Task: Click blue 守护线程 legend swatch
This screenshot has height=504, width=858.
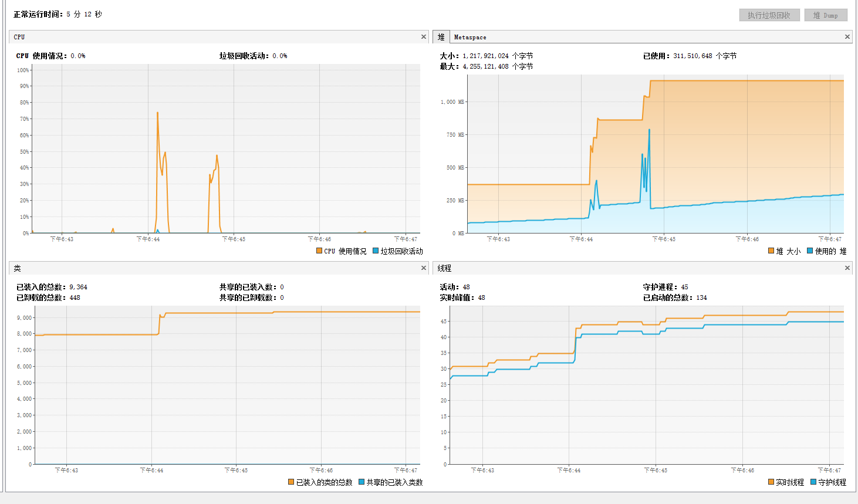Action: pyautogui.click(x=813, y=482)
